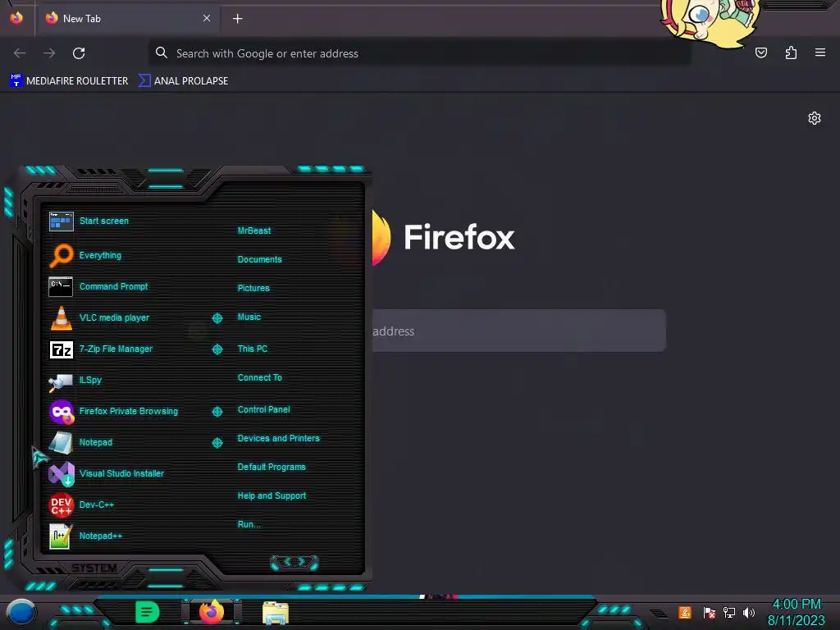Click the browser back arrow
Viewport: 840px width, 630px height.
click(x=20, y=53)
